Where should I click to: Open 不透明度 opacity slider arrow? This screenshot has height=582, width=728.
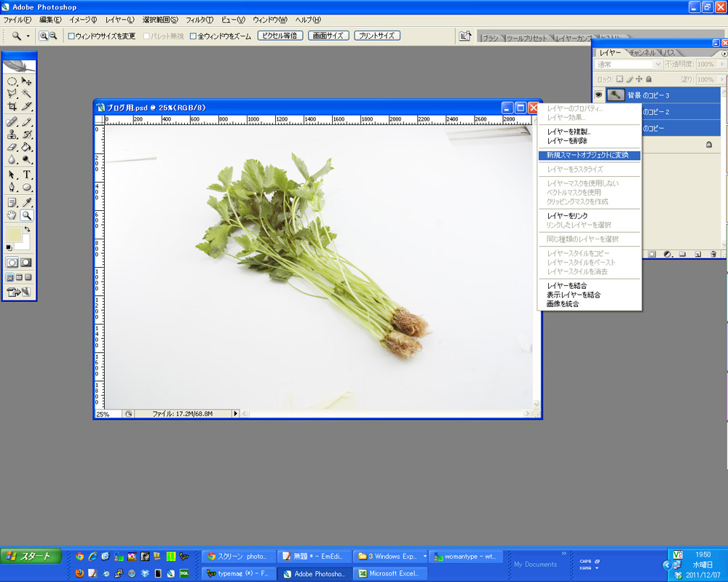(721, 64)
